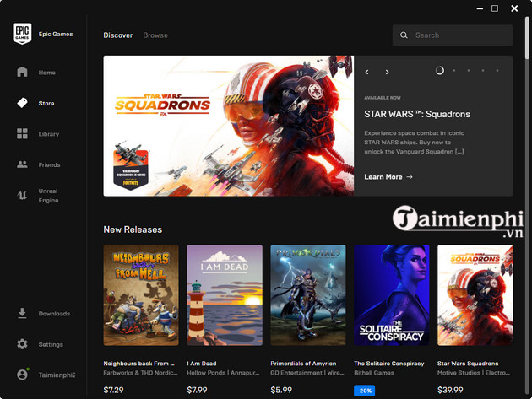This screenshot has height=399, width=532.
Task: Open the Friends people icon
Action: coord(22,164)
